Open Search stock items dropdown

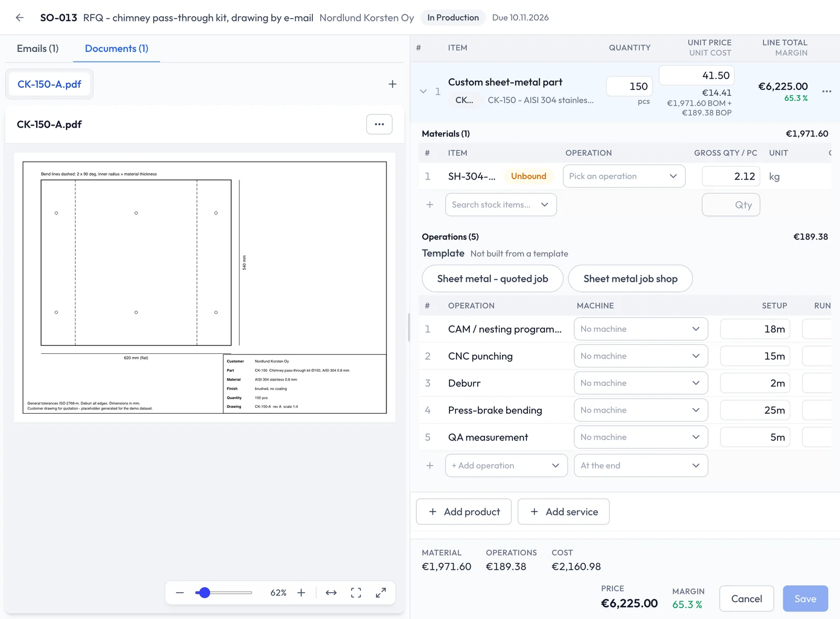click(x=501, y=205)
